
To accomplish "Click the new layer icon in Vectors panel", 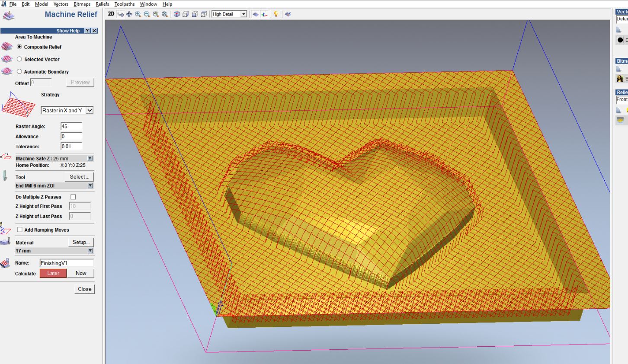I will pos(619,30).
